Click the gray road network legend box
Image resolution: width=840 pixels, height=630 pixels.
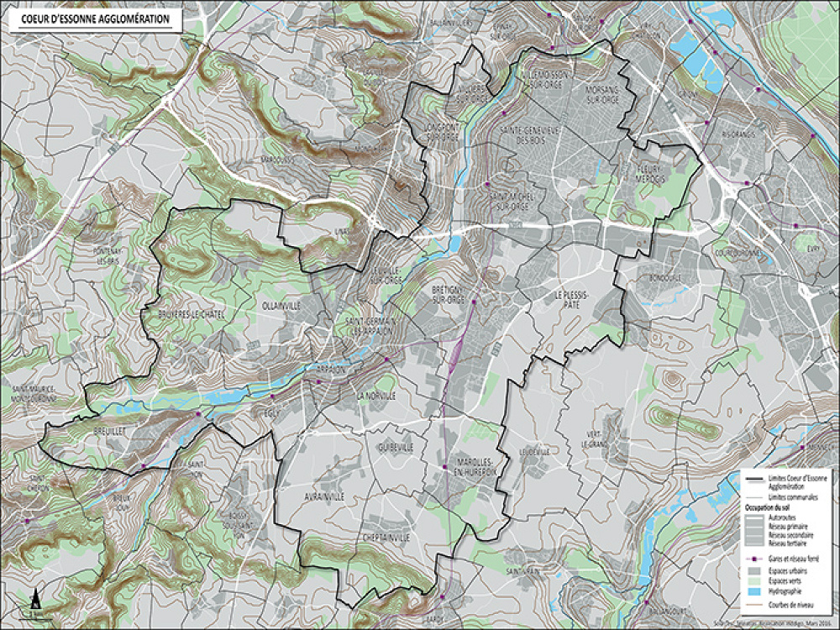coord(753,531)
